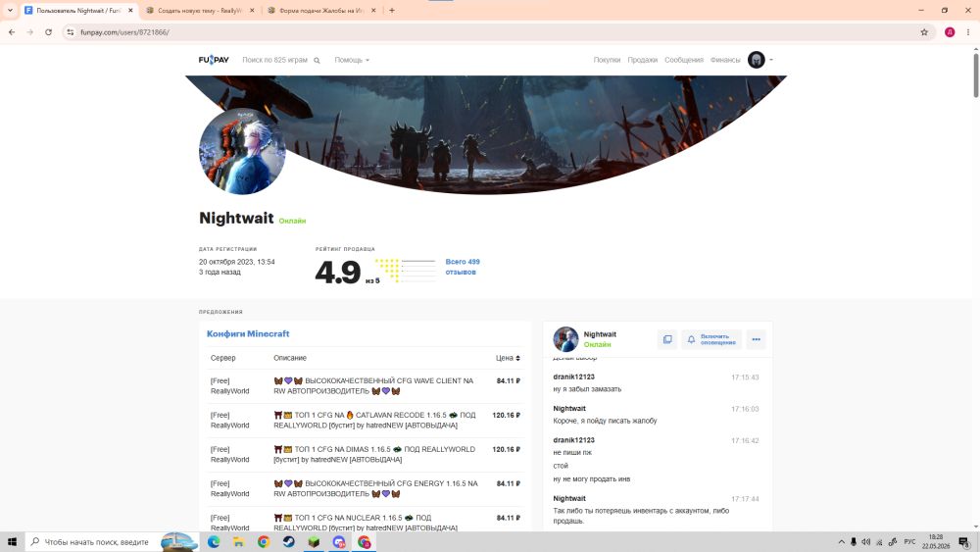The width and height of the screenshot is (980, 552).
Task: Switch to the Форма подачи Жалобы tab
Action: [320, 11]
